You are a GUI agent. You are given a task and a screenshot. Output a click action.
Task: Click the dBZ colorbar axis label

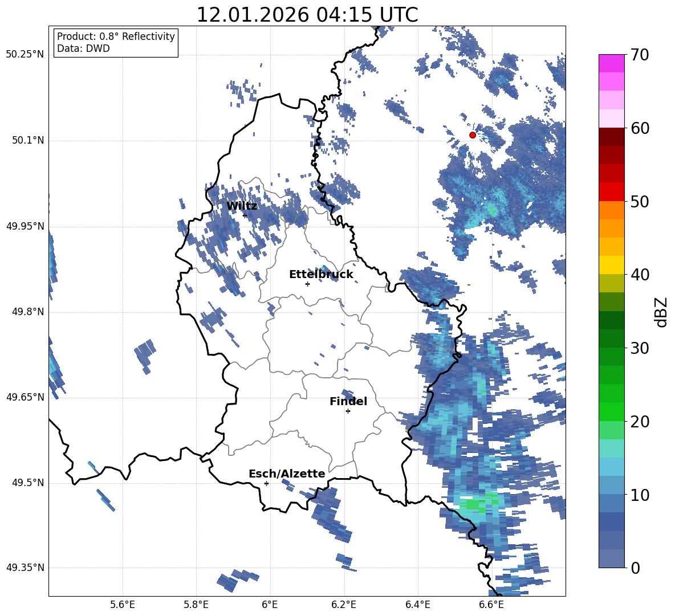coord(660,312)
